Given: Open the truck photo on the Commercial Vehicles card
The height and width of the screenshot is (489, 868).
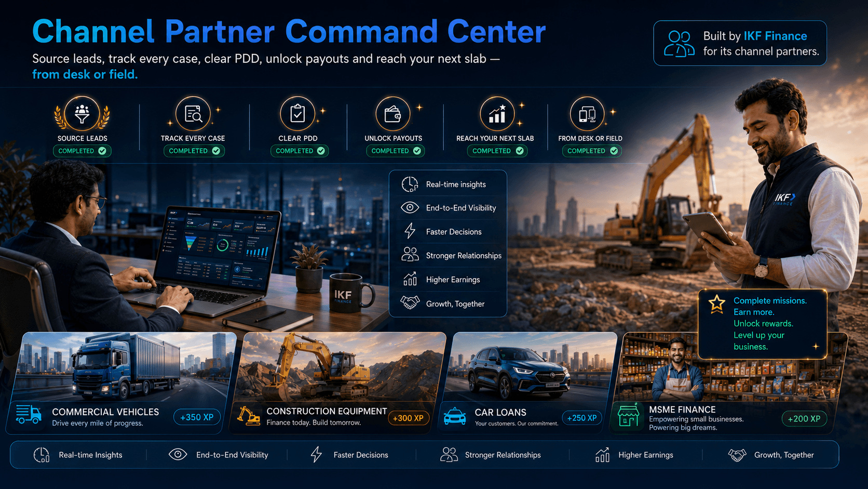Looking at the screenshot, I should (124, 367).
